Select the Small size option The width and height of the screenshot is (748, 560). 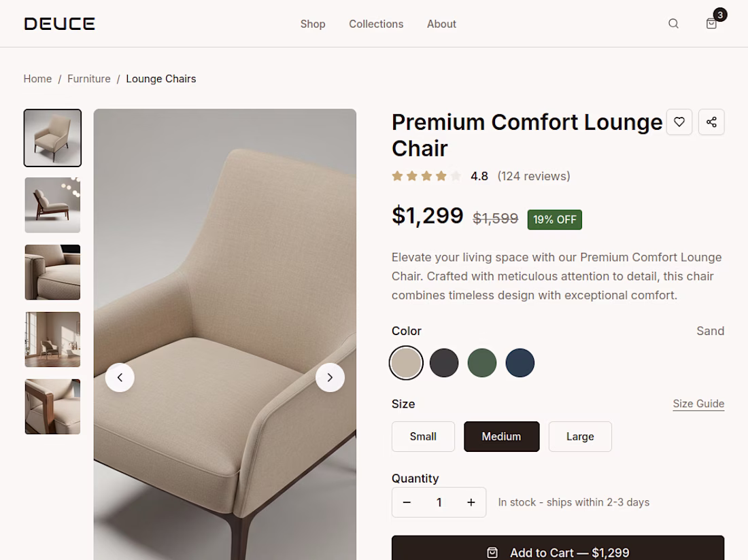click(x=423, y=436)
